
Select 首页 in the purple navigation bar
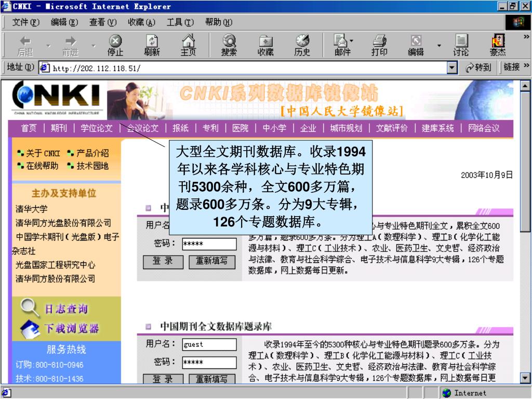pos(29,128)
